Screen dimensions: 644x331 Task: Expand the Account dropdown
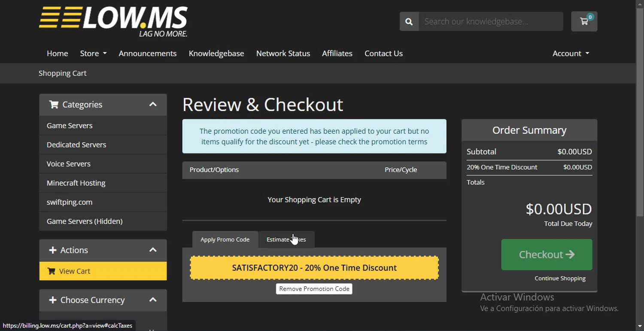pyautogui.click(x=571, y=53)
